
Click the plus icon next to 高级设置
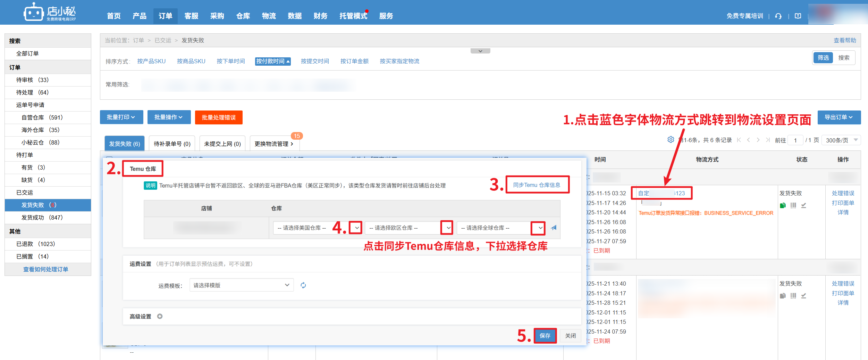click(x=160, y=316)
